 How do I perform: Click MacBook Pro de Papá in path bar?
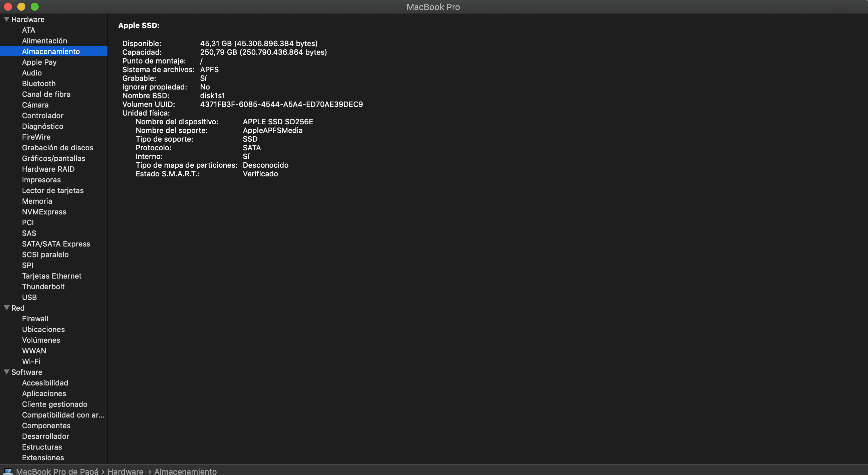click(x=57, y=471)
